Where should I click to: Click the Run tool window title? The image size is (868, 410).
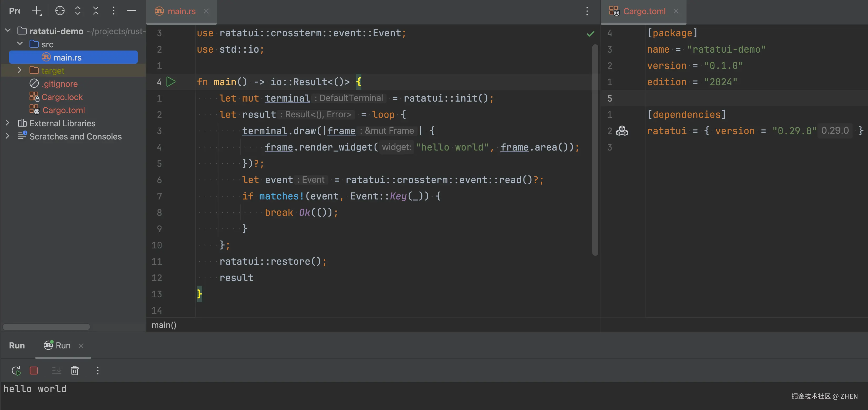(x=17, y=346)
